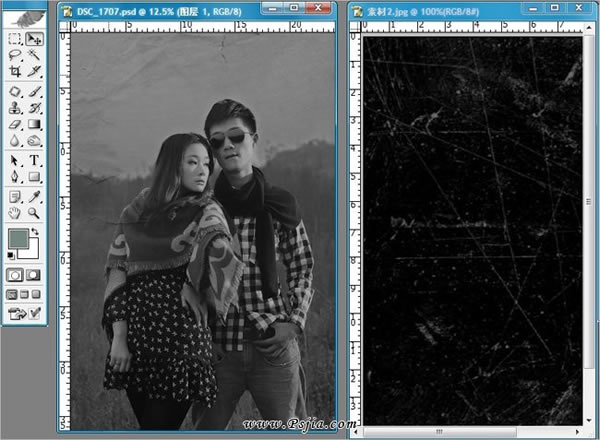
Task: Click scroll-right arrow in 素材2.jpg window
Action: (577, 432)
